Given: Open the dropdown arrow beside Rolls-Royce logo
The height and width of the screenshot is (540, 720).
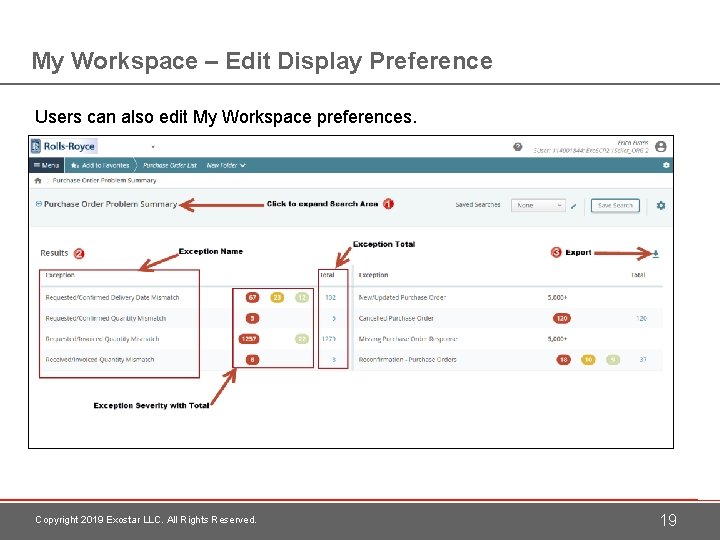Looking at the screenshot, I should pos(153,147).
